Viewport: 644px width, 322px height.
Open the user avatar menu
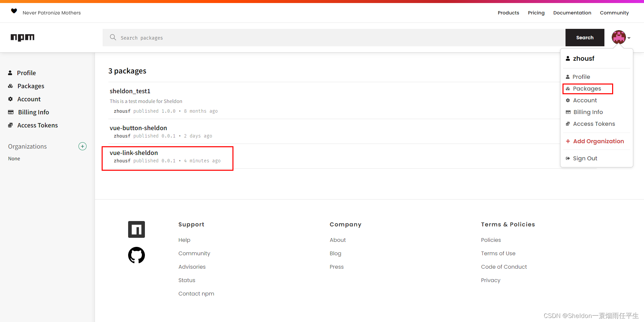(x=619, y=37)
